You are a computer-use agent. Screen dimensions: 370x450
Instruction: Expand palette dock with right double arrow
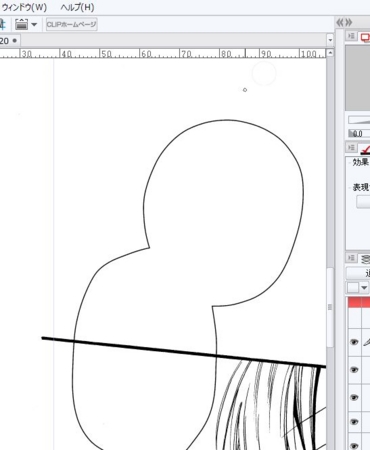348,23
